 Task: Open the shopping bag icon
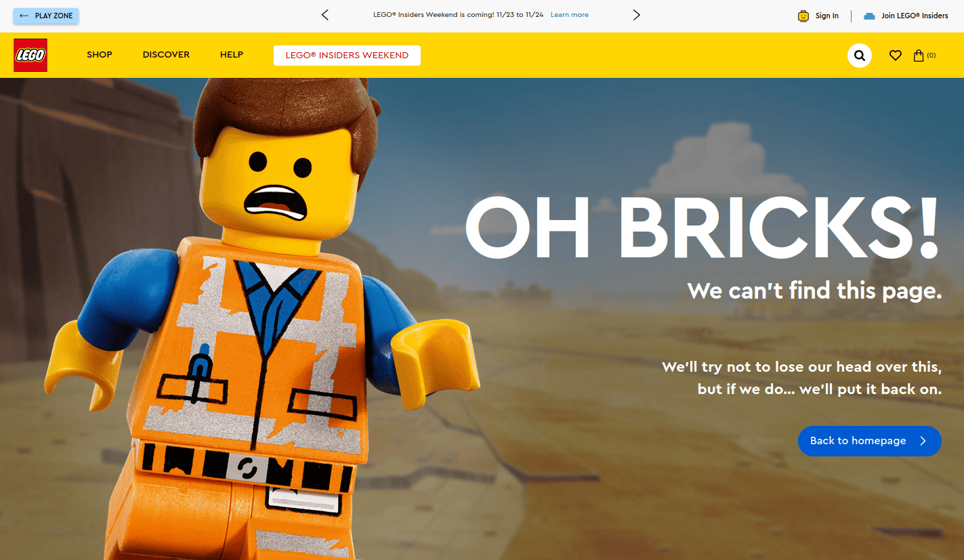[919, 56]
